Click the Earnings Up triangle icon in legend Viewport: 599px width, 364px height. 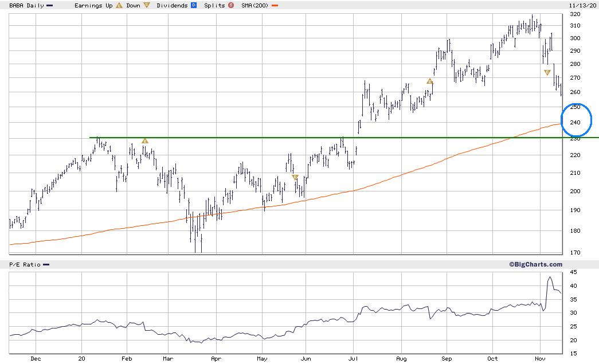(x=119, y=5)
